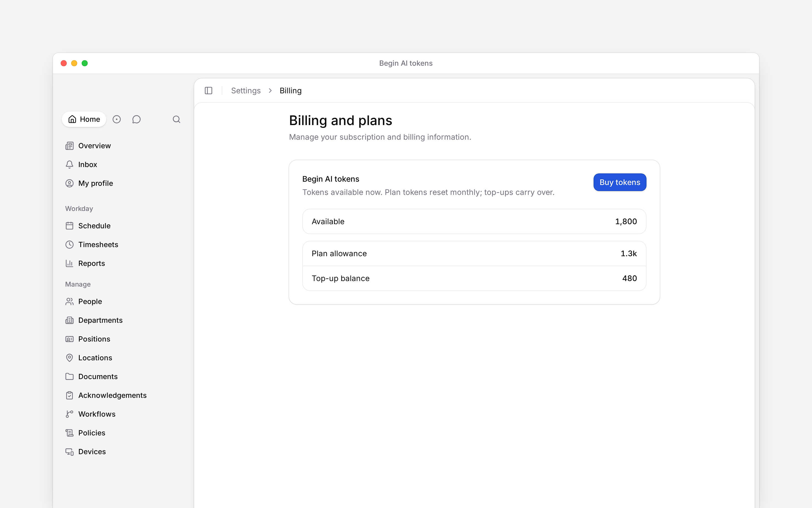The width and height of the screenshot is (812, 508).
Task: Click the Documents folder icon
Action: [70, 377]
